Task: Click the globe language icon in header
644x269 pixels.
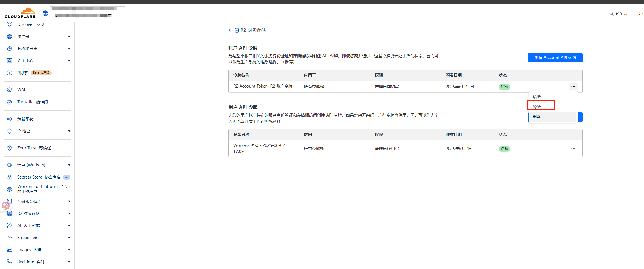Action: (x=45, y=13)
